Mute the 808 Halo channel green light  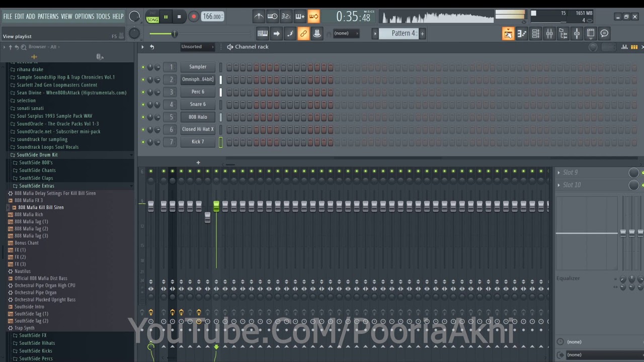click(143, 117)
